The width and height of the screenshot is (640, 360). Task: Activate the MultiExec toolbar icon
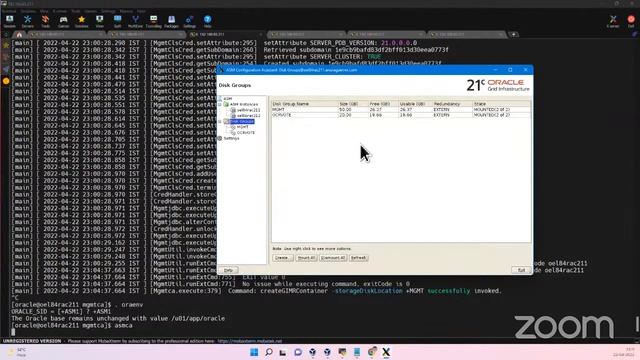(x=135, y=21)
